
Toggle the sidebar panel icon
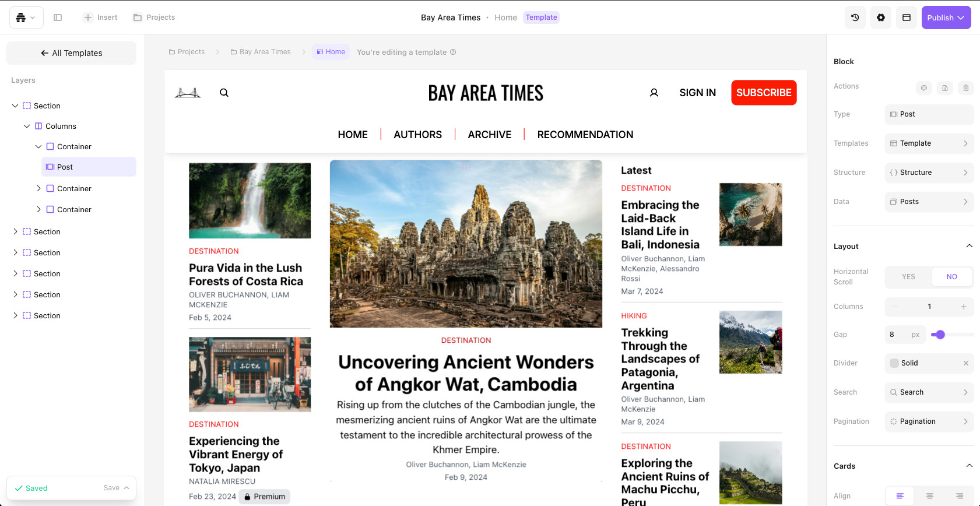[x=58, y=17]
